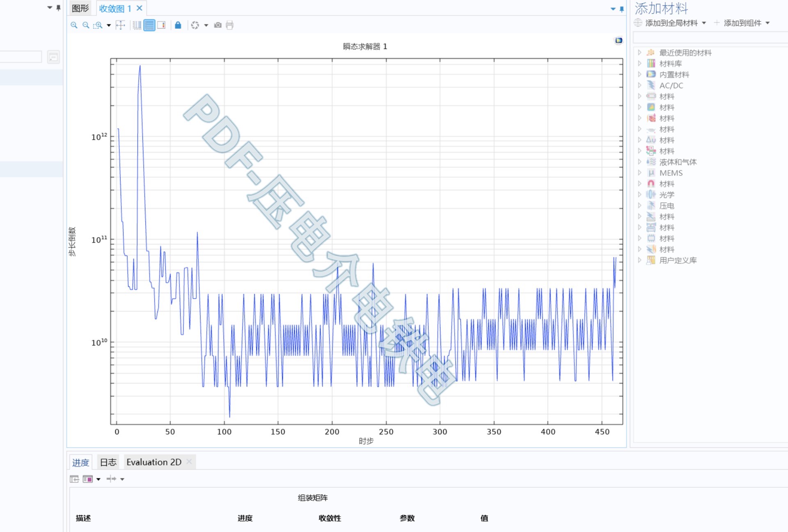This screenshot has width=788, height=532.
Task: Click the zoom extents crosshair icon
Action: pyautogui.click(x=120, y=25)
